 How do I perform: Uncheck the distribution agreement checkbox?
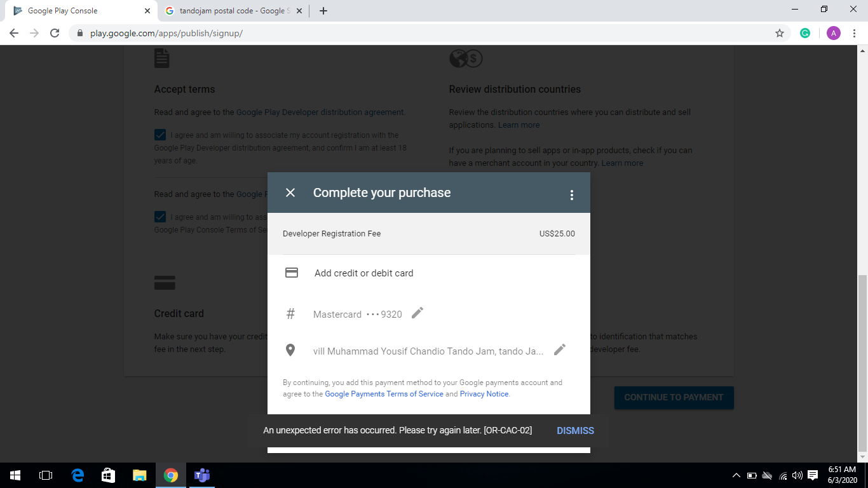(x=160, y=135)
